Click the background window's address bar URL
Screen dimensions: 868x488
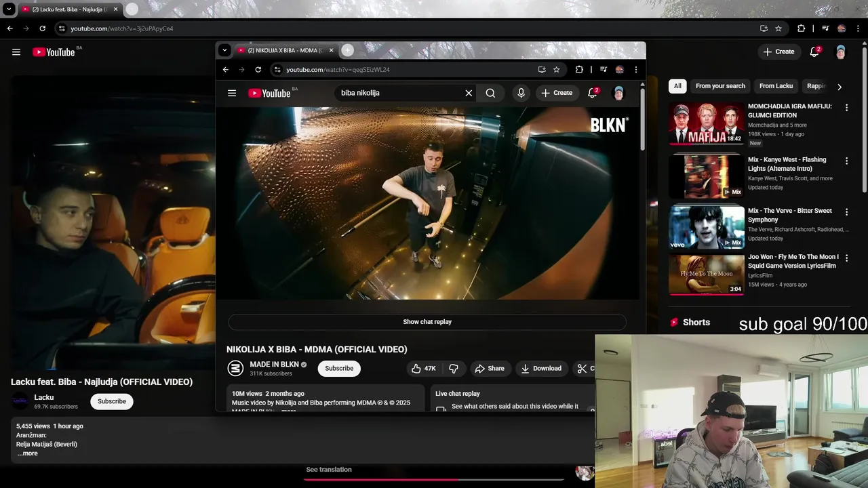coord(122,28)
